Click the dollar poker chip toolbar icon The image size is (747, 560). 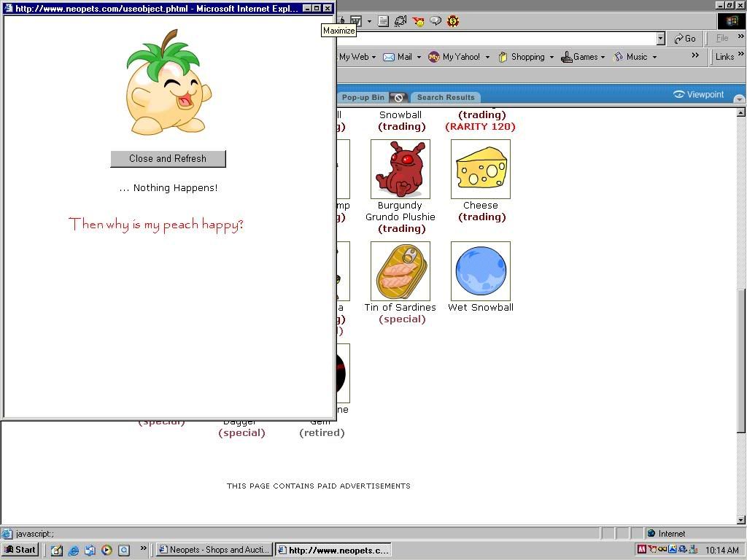(x=452, y=21)
